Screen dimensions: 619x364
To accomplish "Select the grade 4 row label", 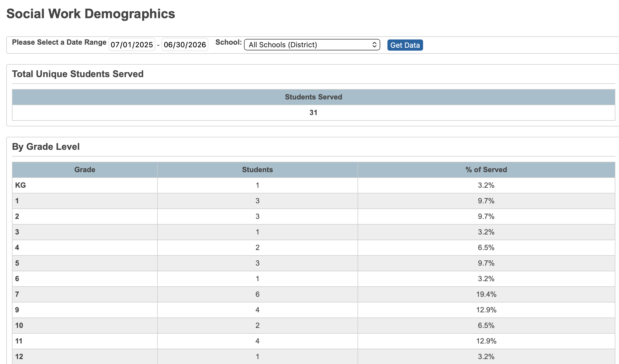I will (x=17, y=247).
